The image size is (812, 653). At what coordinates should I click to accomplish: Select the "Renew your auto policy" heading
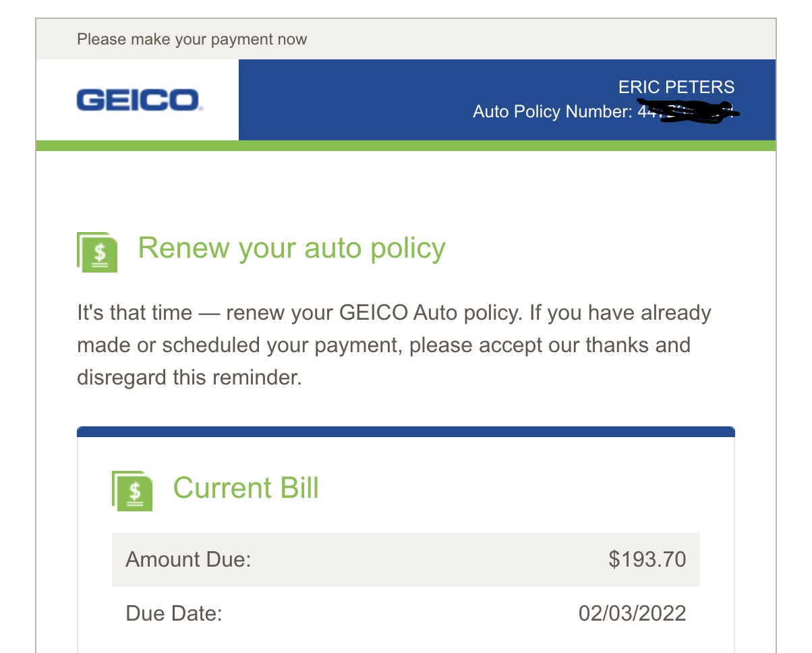pos(291,248)
